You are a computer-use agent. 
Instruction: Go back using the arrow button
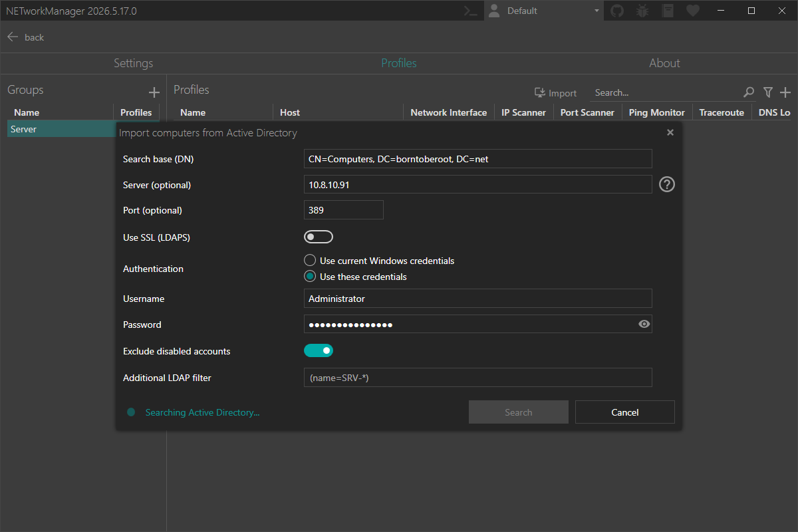13,37
